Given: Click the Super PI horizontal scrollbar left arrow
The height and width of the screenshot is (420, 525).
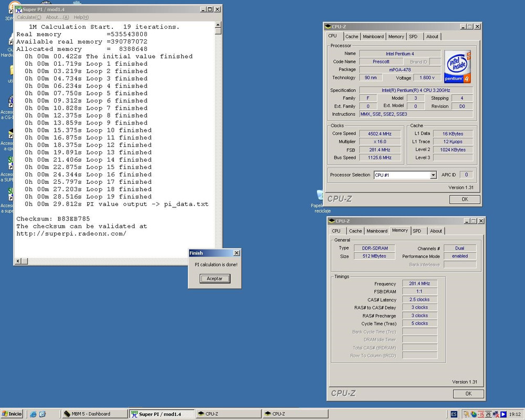Looking at the screenshot, I should (x=18, y=261).
